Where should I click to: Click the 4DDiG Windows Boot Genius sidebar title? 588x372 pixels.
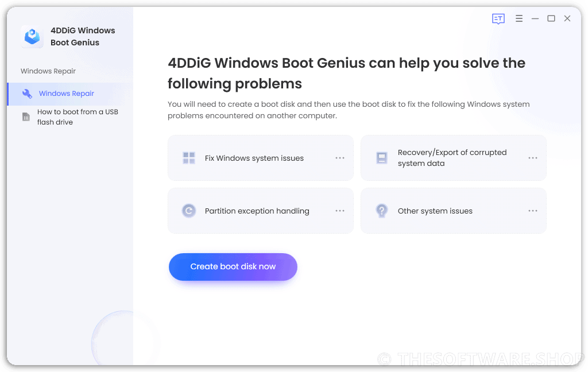(83, 36)
